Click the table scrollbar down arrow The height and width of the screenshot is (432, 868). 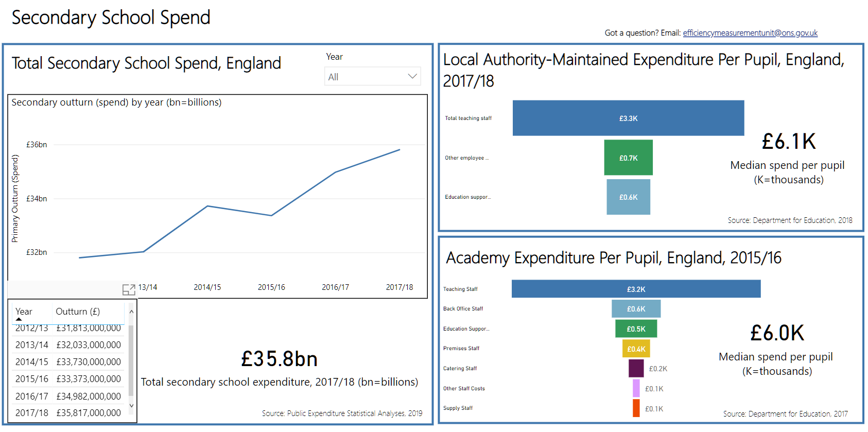131,406
